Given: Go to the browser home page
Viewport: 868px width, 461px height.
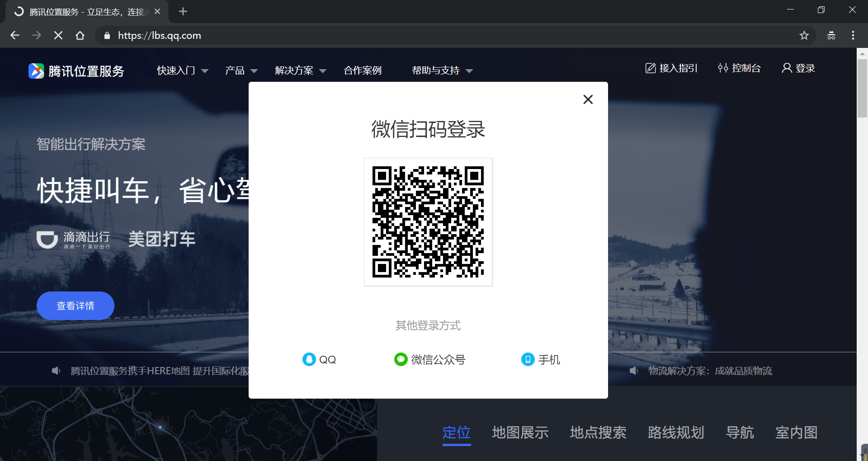Looking at the screenshot, I should point(80,35).
